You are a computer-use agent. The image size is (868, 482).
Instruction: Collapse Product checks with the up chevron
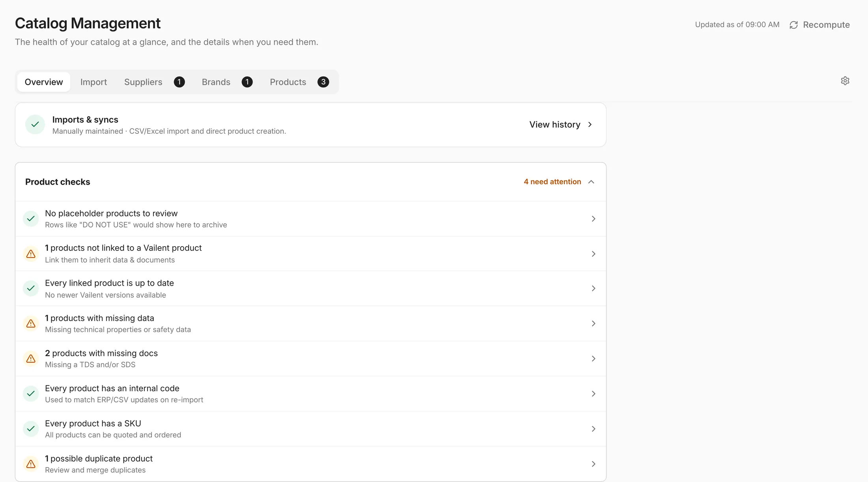pos(591,182)
